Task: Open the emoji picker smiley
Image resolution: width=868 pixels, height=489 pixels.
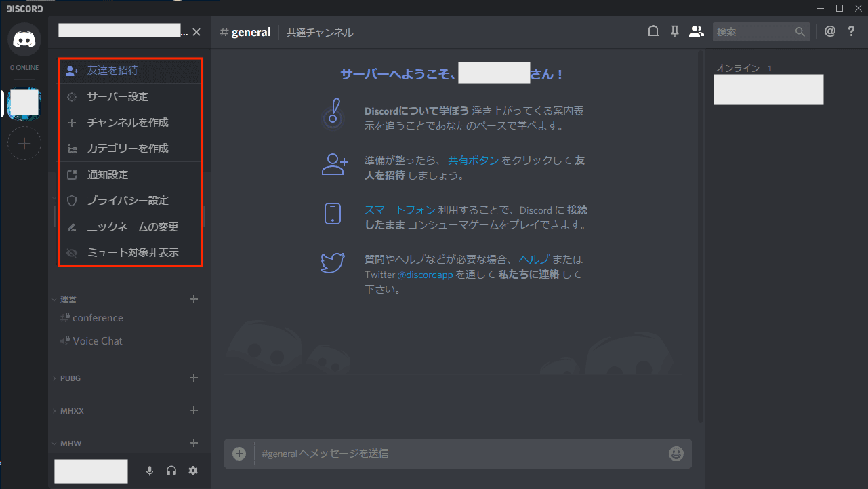Action: click(676, 454)
